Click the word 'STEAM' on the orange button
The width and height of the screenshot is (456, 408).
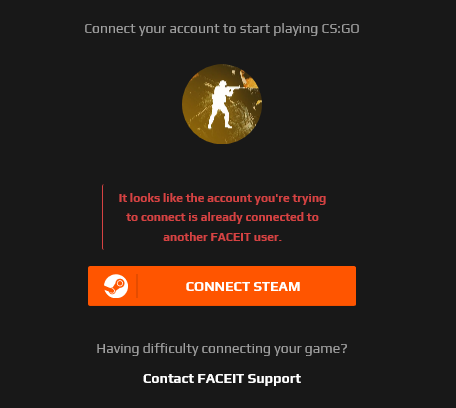(x=277, y=287)
